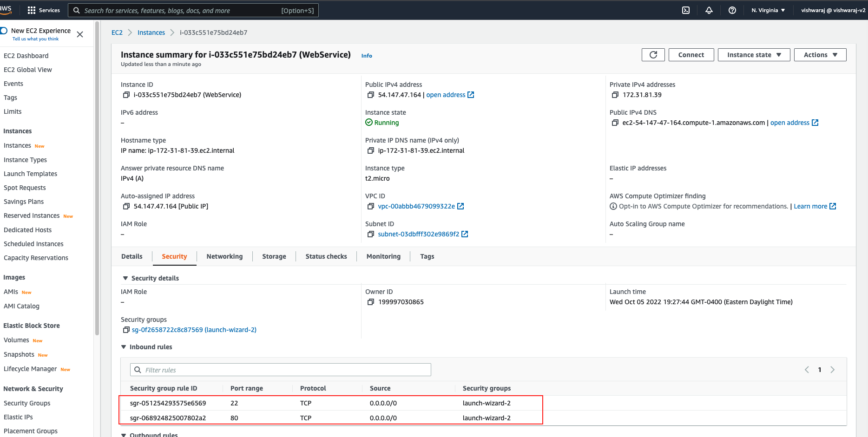868x437 pixels.
Task: Select the N. Virginia region dropdown
Action: (768, 10)
